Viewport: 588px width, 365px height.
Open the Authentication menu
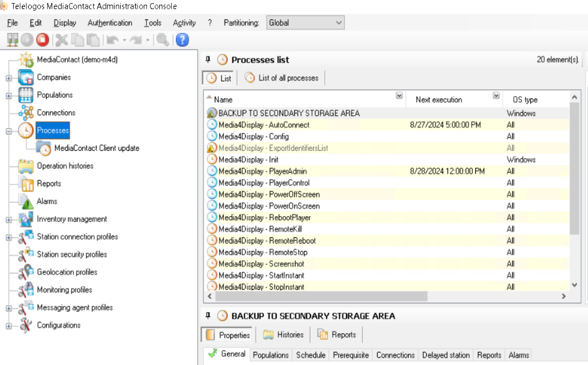point(110,23)
